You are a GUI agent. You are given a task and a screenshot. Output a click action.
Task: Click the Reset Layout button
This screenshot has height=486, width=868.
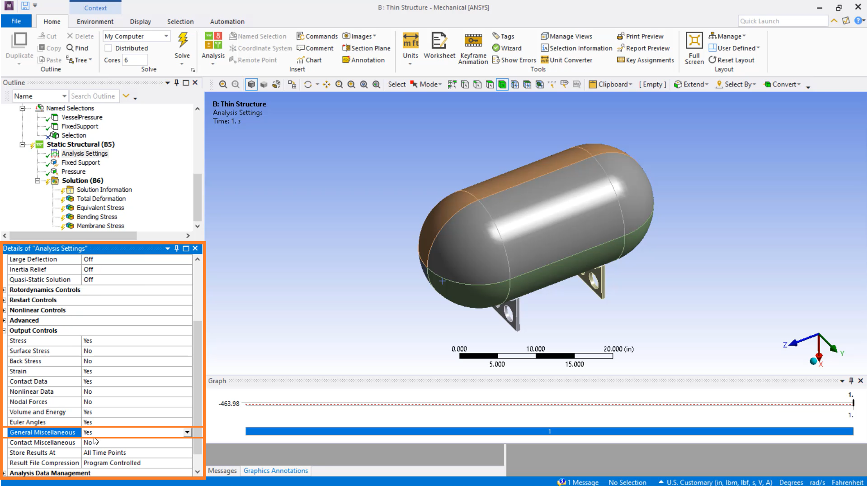[x=731, y=60]
